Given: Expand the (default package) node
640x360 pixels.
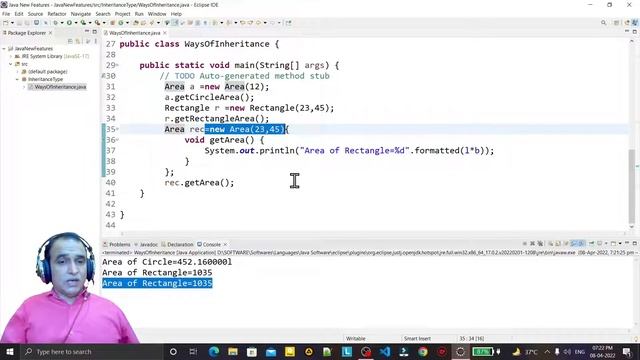Looking at the screenshot, I should (x=18, y=72).
